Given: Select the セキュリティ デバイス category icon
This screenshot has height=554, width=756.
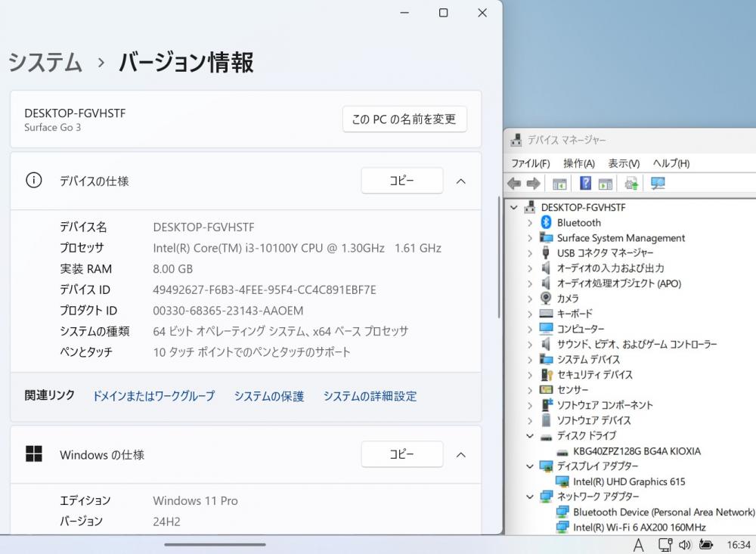Looking at the screenshot, I should pyautogui.click(x=547, y=374).
